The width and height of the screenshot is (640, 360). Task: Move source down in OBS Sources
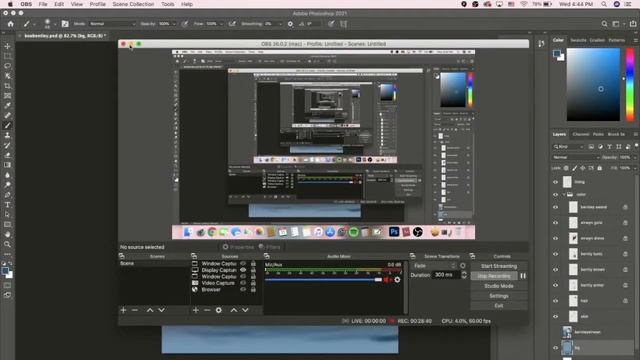click(x=245, y=310)
